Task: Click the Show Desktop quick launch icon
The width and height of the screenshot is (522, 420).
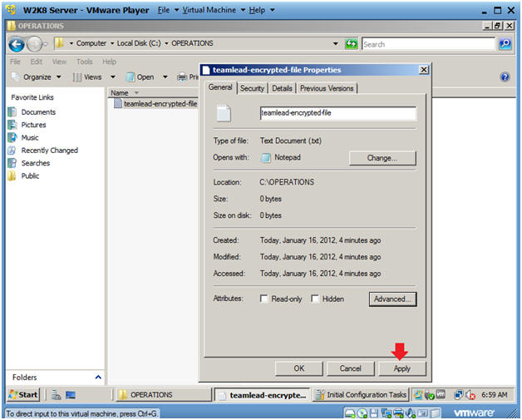Action: [x=71, y=395]
